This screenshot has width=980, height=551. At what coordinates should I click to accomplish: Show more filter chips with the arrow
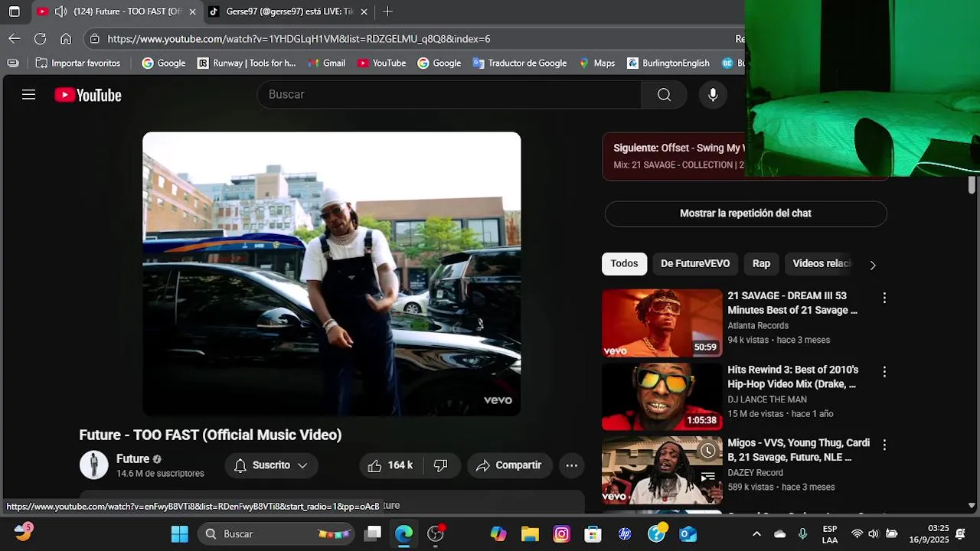pyautogui.click(x=872, y=265)
